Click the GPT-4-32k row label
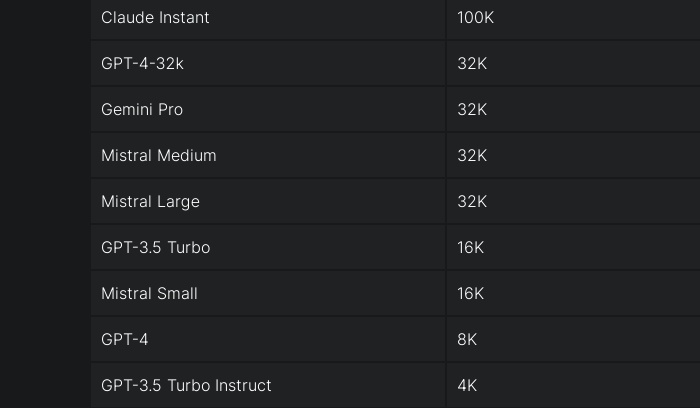 [142, 64]
